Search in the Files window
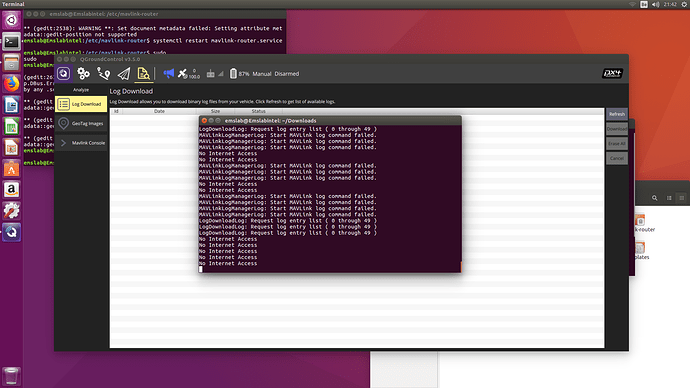The width and height of the screenshot is (690, 388). pos(654,198)
